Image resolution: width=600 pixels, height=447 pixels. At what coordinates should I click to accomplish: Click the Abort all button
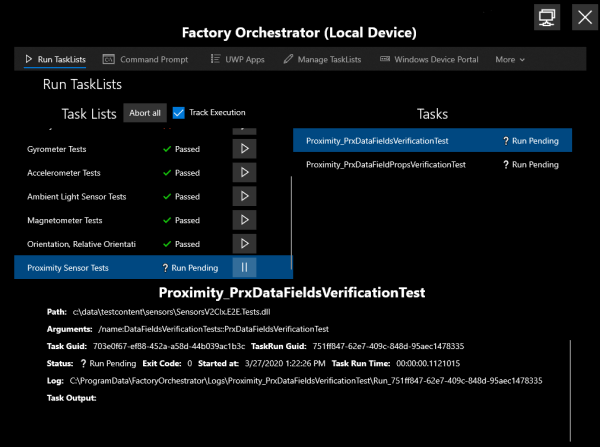pyautogui.click(x=145, y=113)
